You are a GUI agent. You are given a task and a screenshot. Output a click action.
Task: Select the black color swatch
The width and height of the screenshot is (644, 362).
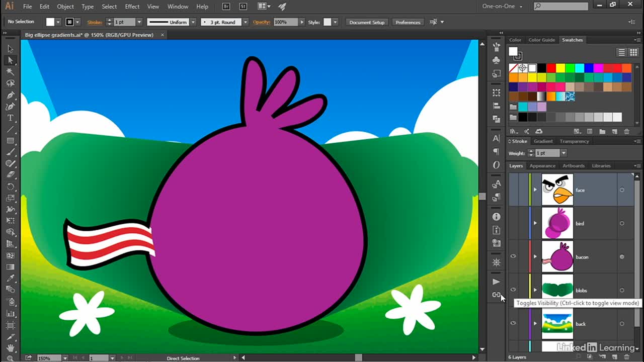tap(542, 68)
